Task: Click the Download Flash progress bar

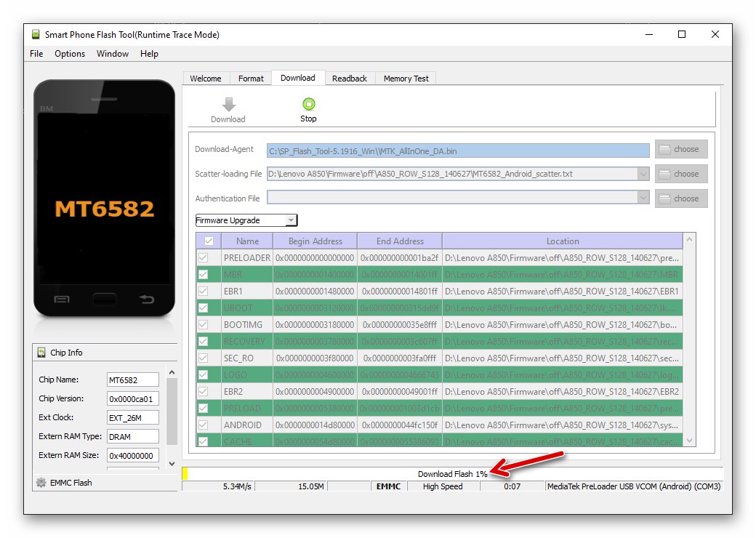Action: [x=452, y=474]
